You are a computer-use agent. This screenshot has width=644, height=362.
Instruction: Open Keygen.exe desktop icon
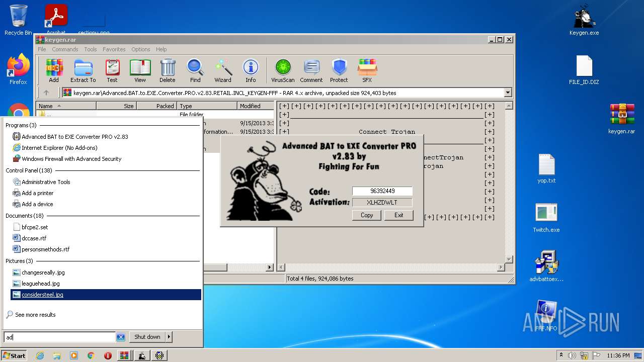coord(584,21)
